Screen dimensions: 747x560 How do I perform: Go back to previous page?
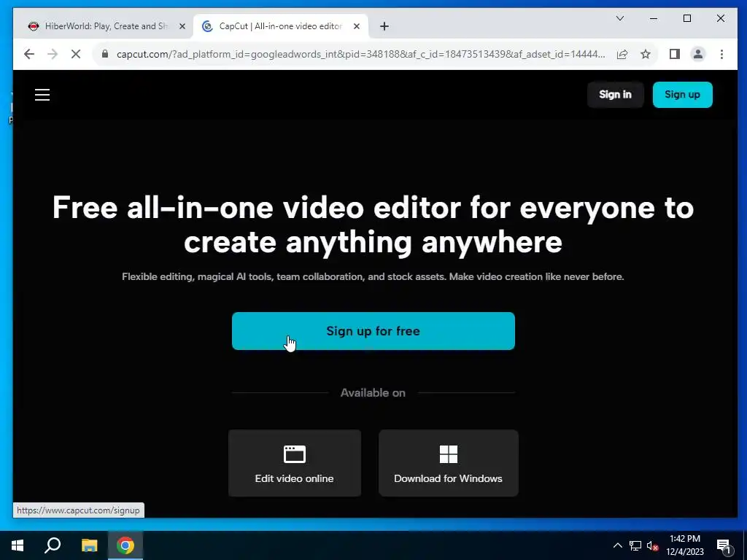[x=29, y=54]
